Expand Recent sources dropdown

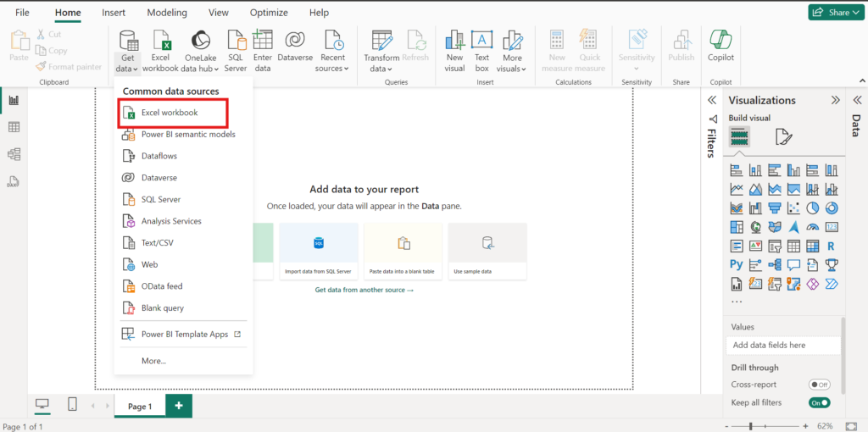[332, 52]
